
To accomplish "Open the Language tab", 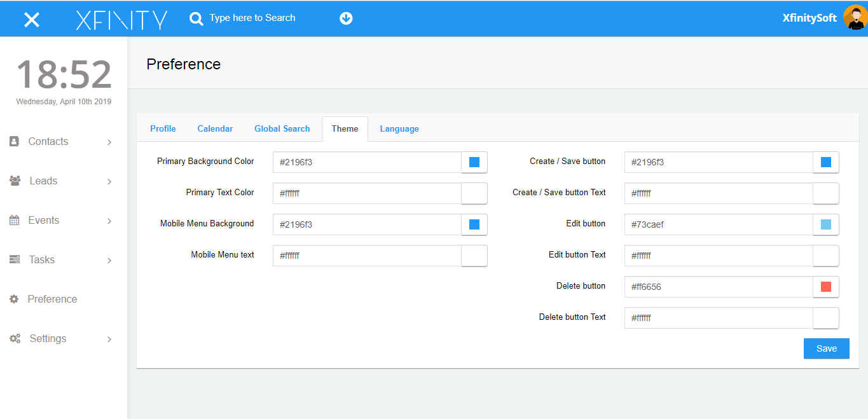I will [x=399, y=128].
